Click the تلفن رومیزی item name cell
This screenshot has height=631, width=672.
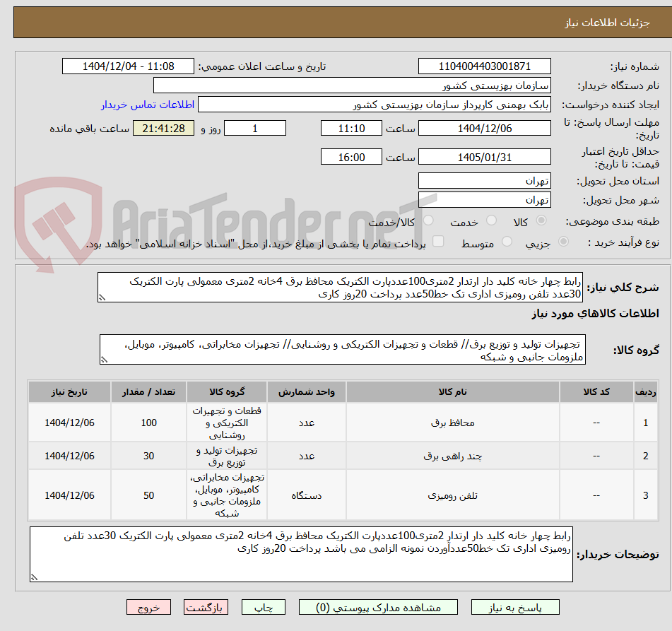(452, 495)
